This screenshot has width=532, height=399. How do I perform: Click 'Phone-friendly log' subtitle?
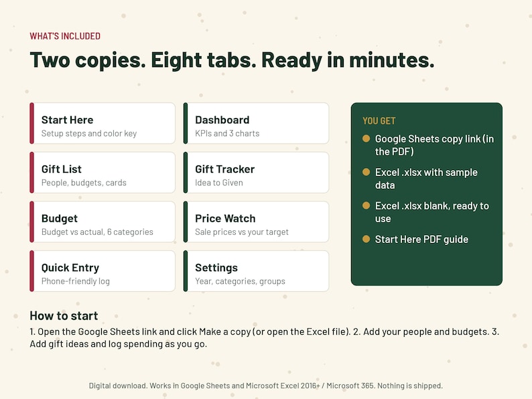(x=75, y=281)
